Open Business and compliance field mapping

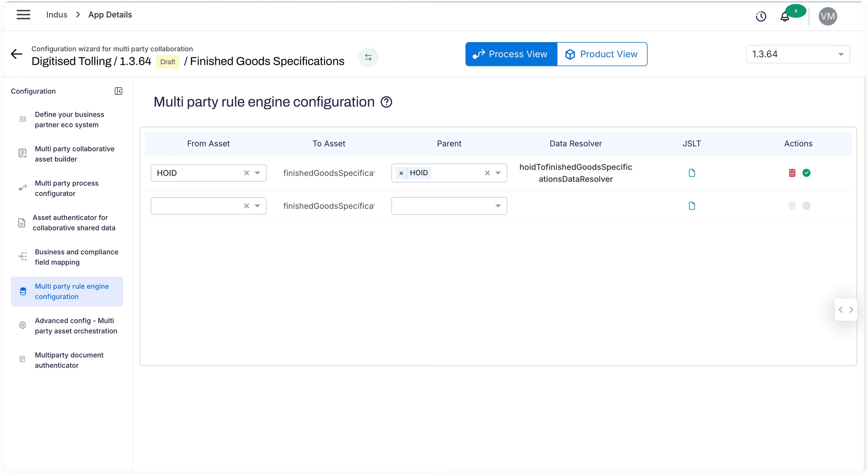[x=76, y=257]
